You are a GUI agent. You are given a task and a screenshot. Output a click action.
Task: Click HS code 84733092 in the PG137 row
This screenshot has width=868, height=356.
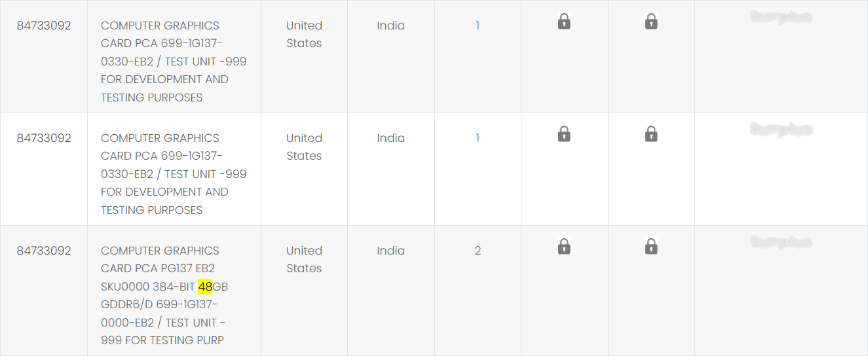44,251
